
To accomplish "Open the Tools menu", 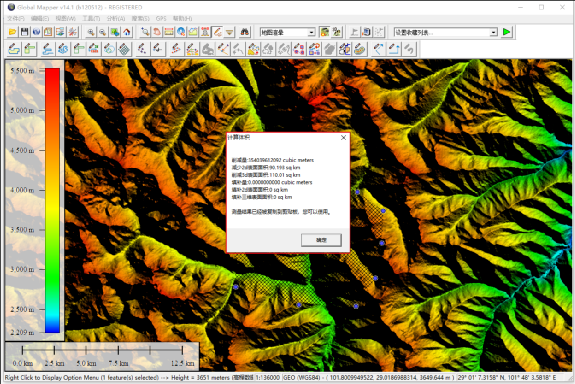I will point(91,18).
